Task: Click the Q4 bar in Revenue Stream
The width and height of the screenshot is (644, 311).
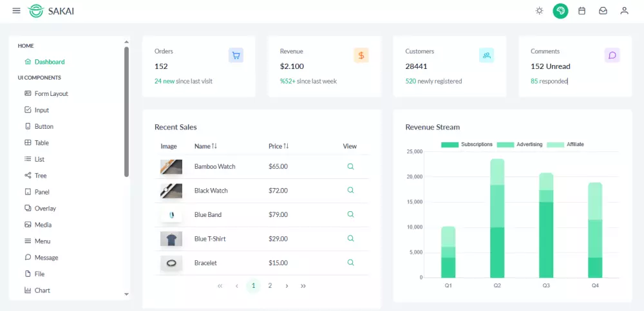Action: pyautogui.click(x=595, y=230)
